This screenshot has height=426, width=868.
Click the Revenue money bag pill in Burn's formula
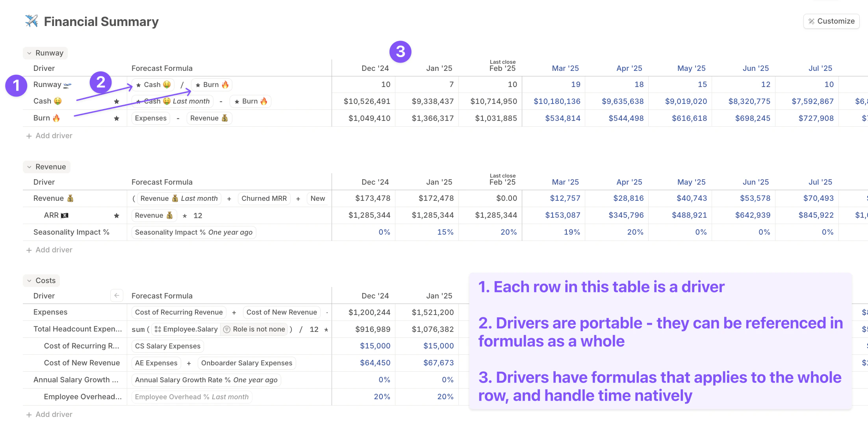click(209, 118)
